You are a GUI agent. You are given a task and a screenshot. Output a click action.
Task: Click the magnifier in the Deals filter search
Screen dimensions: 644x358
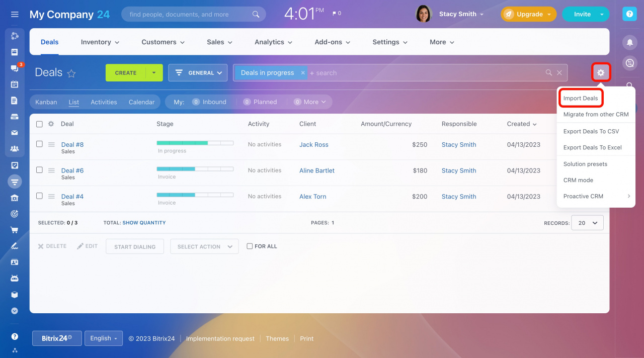[549, 73]
